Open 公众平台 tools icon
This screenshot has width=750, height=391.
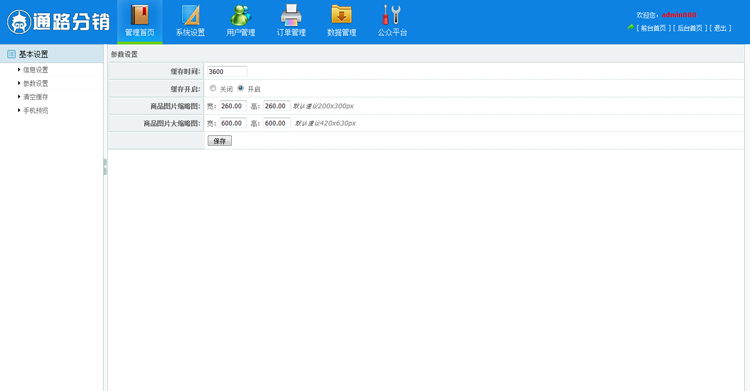(392, 15)
